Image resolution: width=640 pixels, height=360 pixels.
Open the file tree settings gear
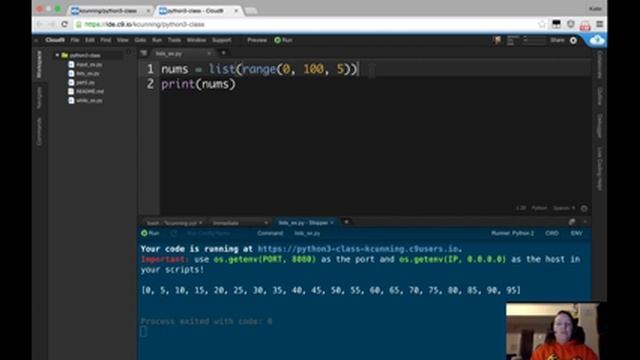point(129,53)
